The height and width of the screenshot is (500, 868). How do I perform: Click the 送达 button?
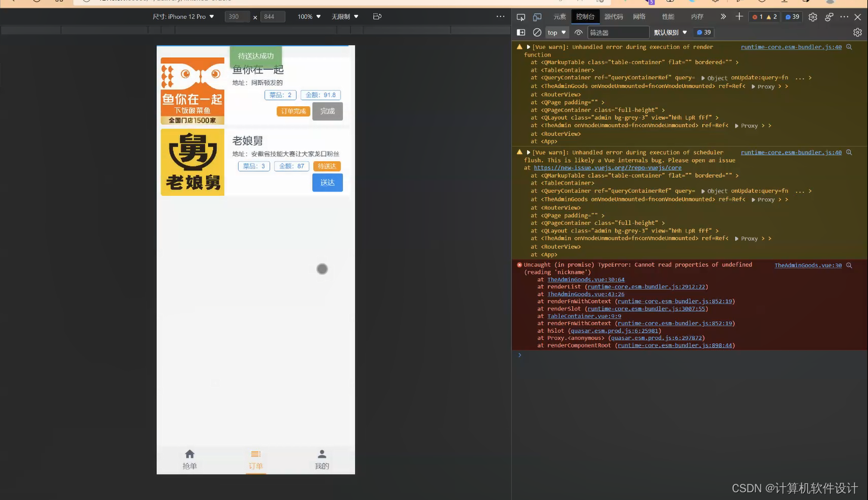tap(328, 183)
